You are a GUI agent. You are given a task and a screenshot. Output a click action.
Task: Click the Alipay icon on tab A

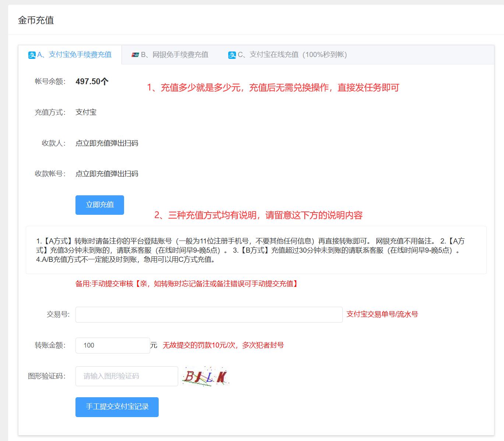click(x=32, y=55)
